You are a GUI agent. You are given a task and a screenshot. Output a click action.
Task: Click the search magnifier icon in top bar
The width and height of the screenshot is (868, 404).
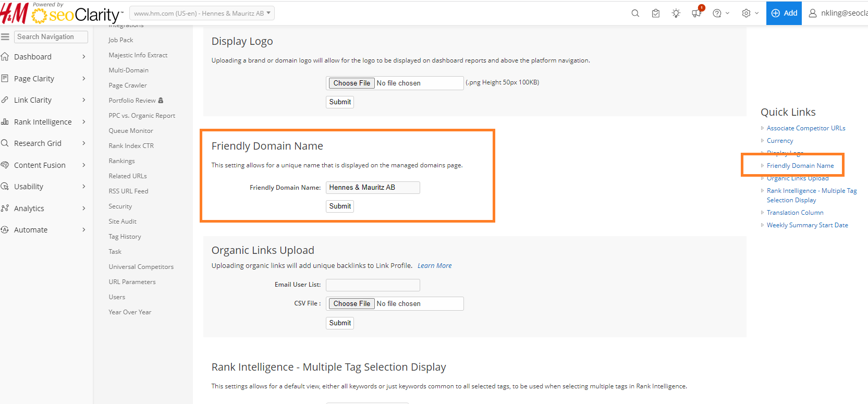pos(635,14)
